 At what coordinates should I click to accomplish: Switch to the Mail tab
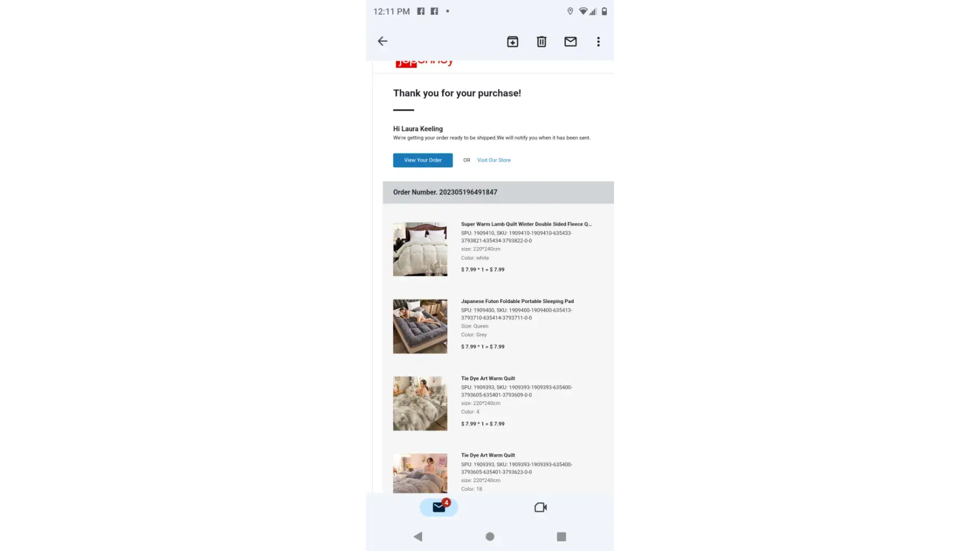439,507
